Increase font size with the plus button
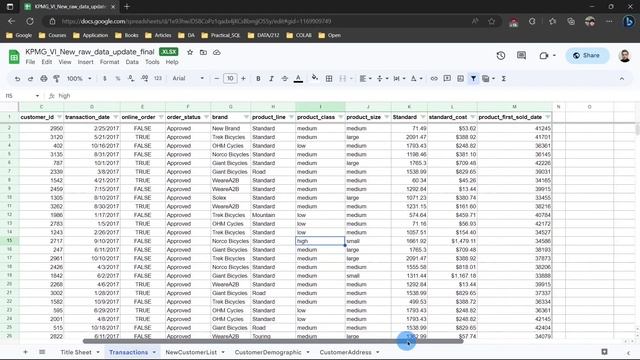Screen dimensions: 640x360 click(243, 78)
